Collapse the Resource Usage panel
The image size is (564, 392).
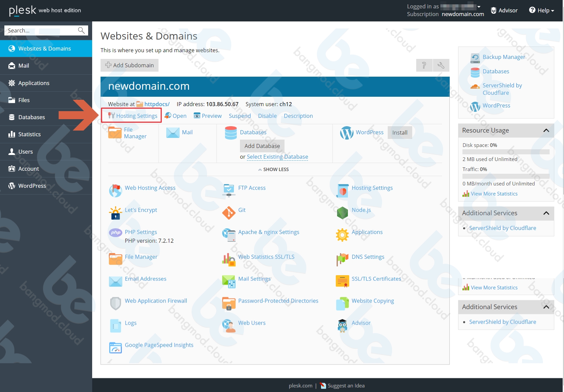[x=546, y=131]
